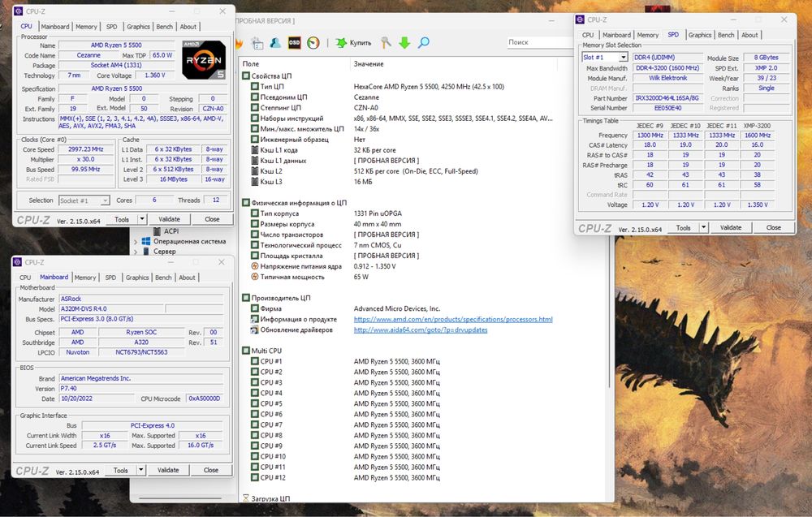Click Validate button in the CPU window
The image size is (812, 517).
(169, 219)
